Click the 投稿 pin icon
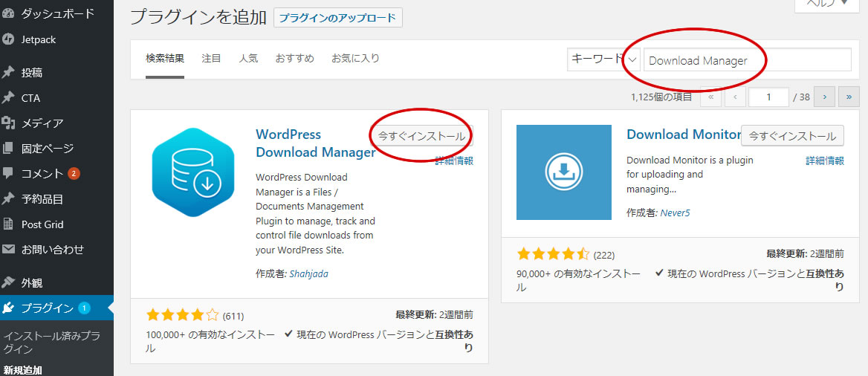 (8, 73)
